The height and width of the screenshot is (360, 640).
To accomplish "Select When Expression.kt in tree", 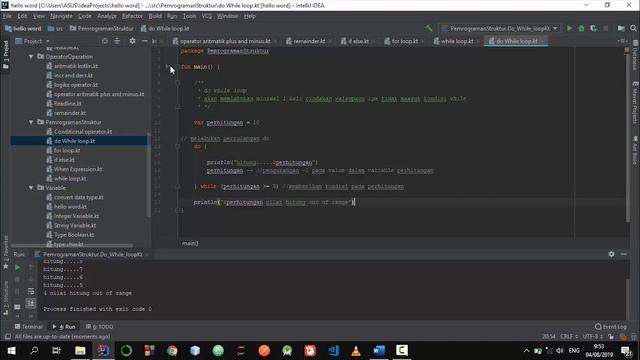I will click(x=78, y=169).
